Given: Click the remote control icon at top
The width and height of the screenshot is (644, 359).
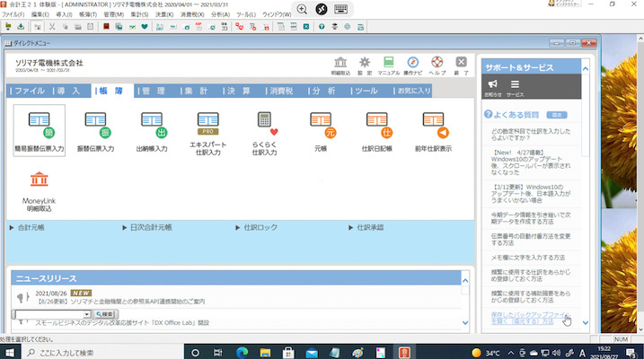Looking at the screenshot, I should click(322, 9).
